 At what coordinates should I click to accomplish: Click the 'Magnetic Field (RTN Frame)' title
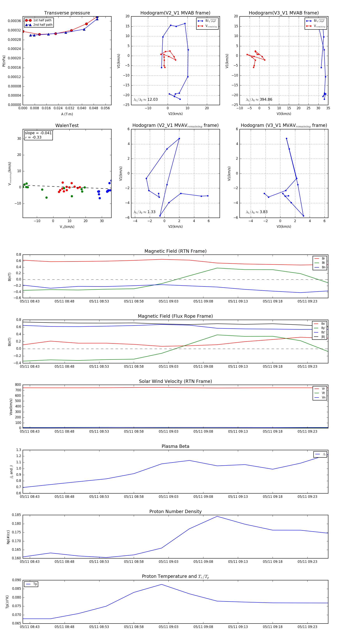coord(175,251)
